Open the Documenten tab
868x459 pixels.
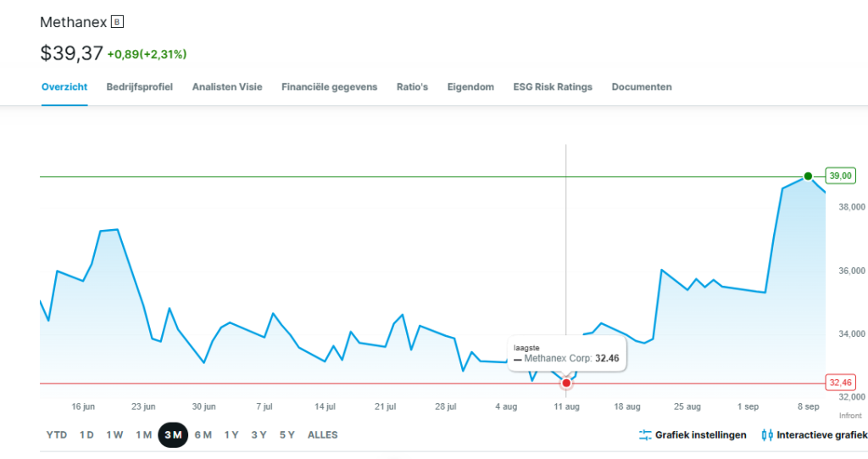642,87
